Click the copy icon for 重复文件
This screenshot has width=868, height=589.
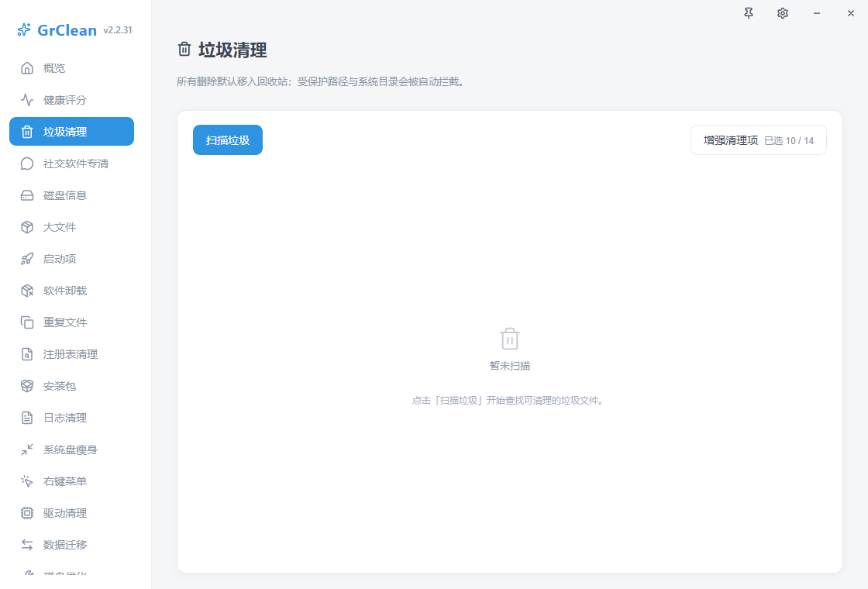coord(27,322)
